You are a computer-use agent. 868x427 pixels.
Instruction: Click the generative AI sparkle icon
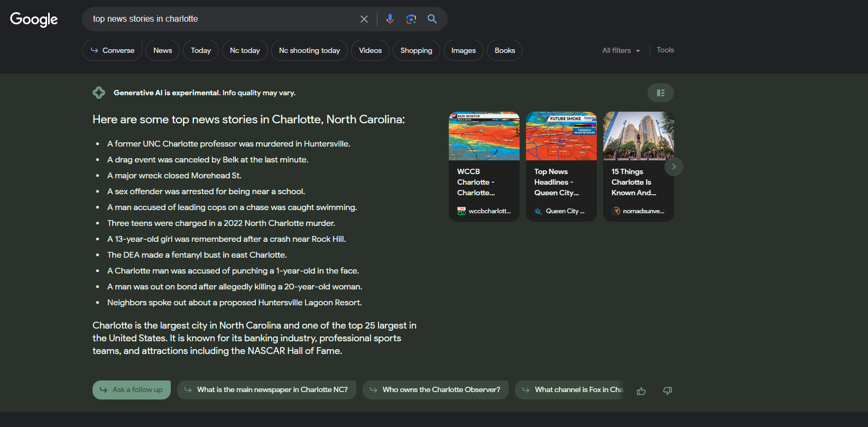click(99, 93)
